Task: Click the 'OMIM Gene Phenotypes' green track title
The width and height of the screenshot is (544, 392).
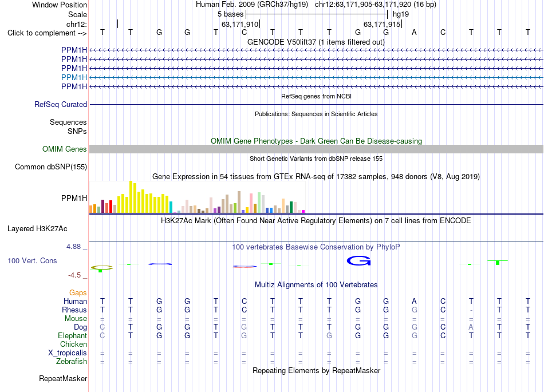Action: point(316,141)
